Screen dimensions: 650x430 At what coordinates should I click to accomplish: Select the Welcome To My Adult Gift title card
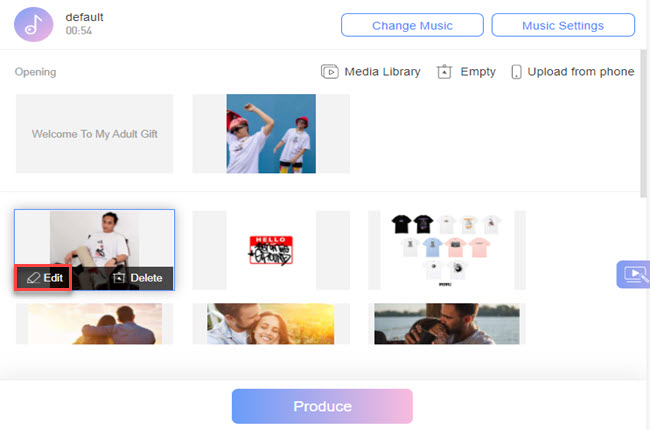pos(94,133)
